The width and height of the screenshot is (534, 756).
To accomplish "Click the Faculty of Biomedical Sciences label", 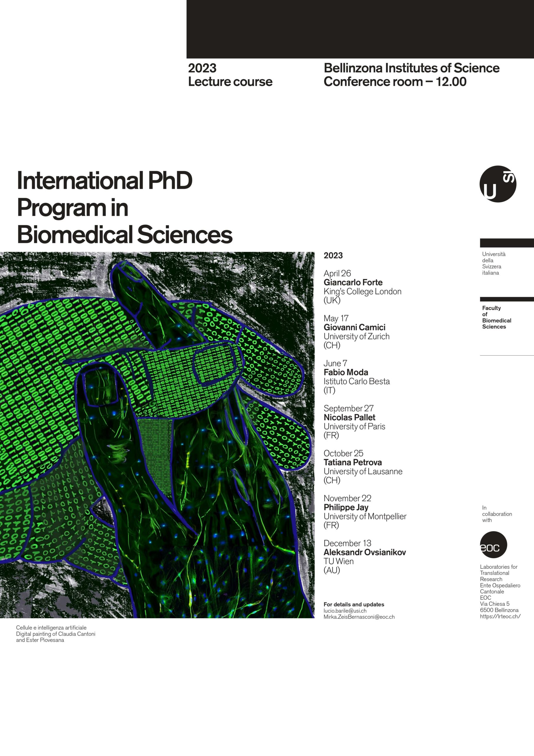I will 497,317.
